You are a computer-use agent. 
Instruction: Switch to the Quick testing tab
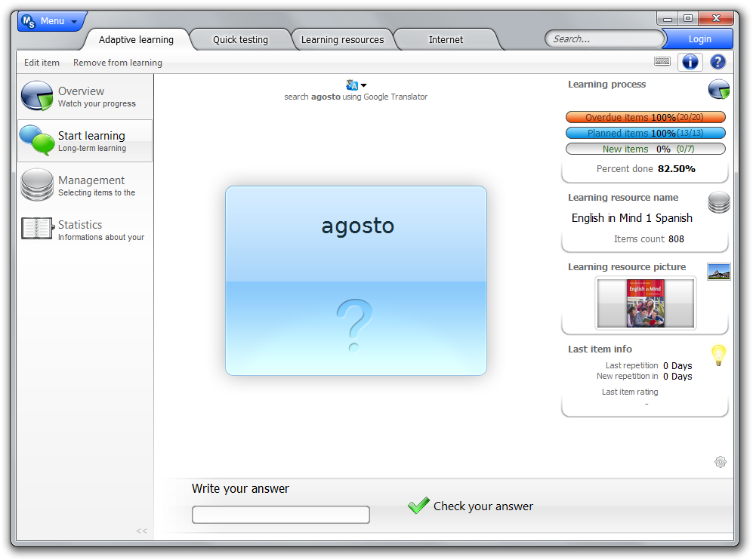[x=240, y=40]
